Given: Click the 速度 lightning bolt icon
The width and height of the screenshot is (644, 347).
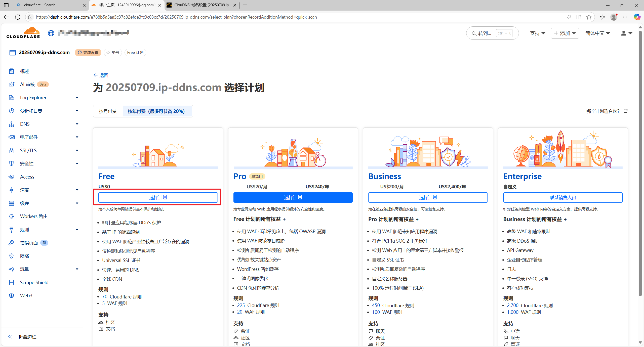Looking at the screenshot, I should pyautogui.click(x=11, y=190).
